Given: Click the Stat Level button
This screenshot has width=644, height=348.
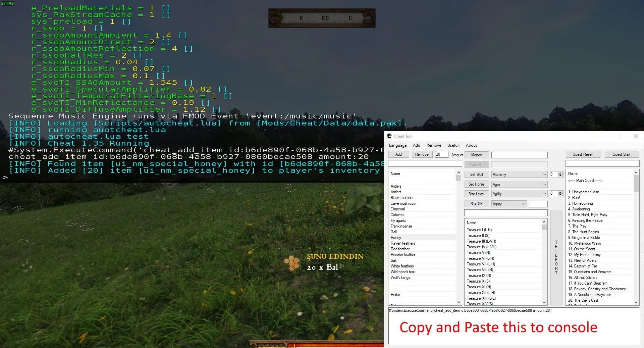Looking at the screenshot, I should (x=476, y=194).
